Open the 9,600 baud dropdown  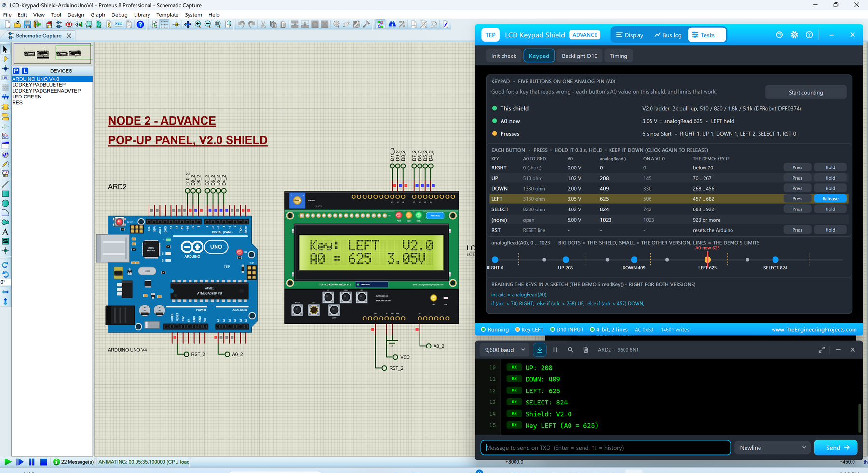pyautogui.click(x=504, y=350)
